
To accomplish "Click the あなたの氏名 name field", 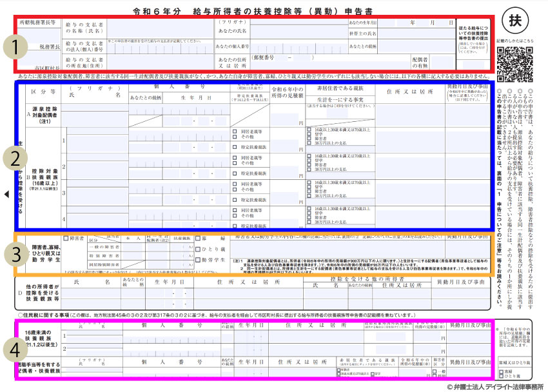I will pos(290,32).
